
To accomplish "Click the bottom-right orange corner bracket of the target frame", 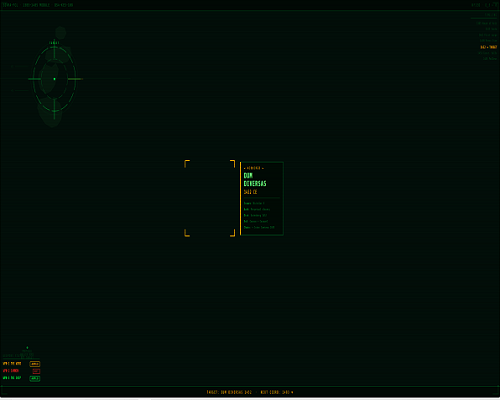I will click(232, 233).
